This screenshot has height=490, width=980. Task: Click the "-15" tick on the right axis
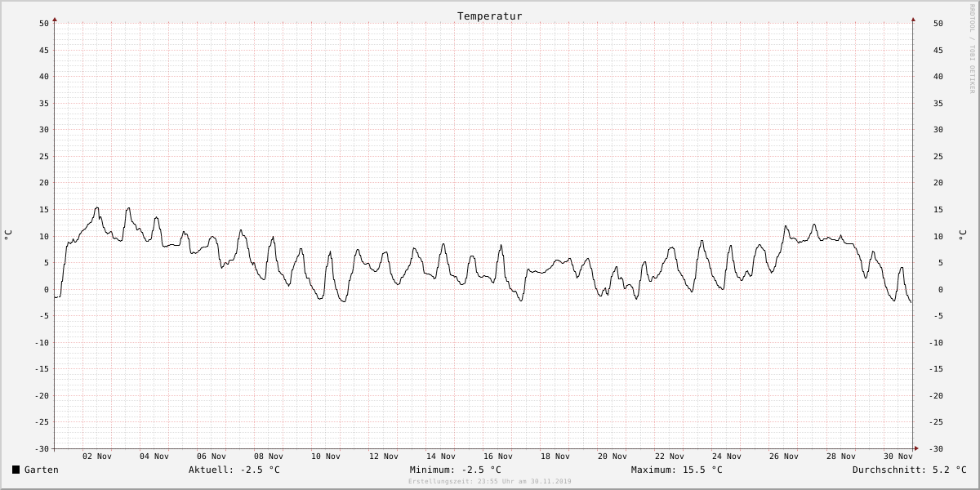[936, 369]
